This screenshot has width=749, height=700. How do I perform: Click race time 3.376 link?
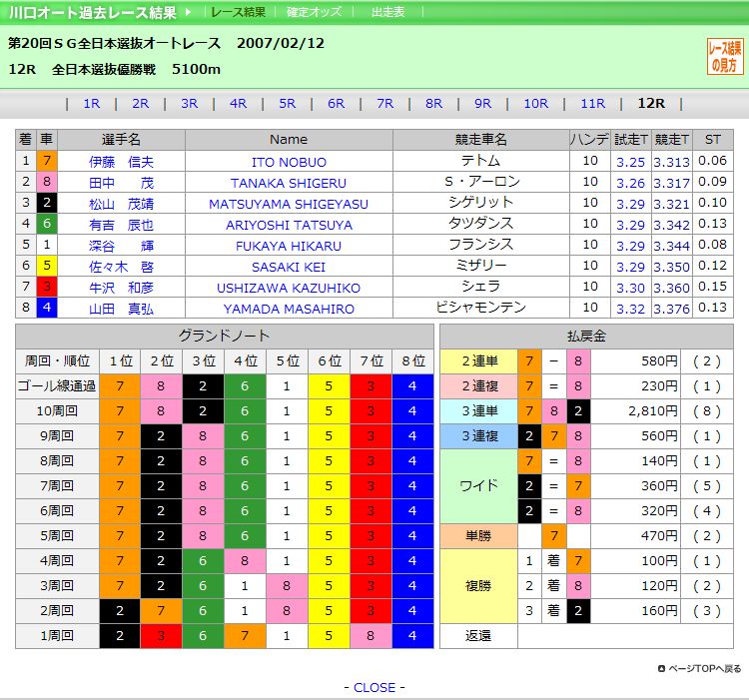point(672,310)
